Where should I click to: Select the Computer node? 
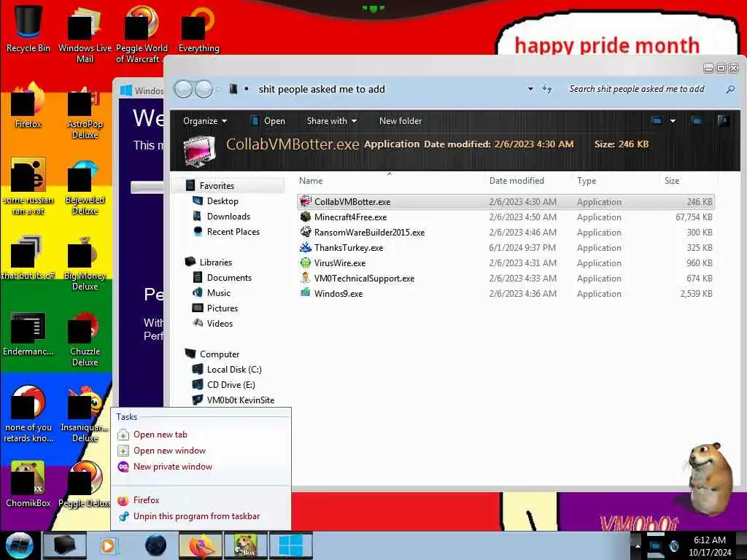pos(219,354)
